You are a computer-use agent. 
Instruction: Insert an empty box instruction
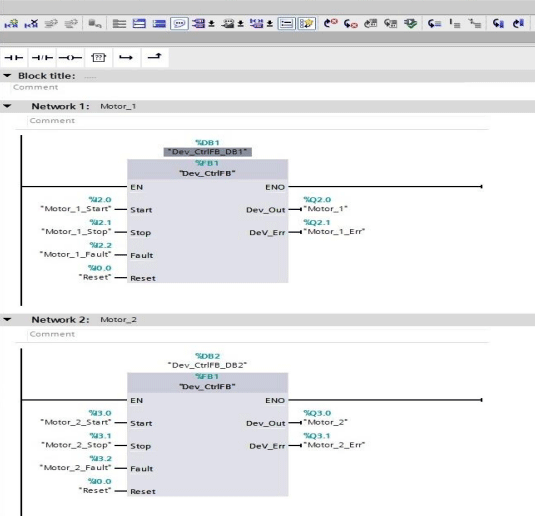[98, 58]
